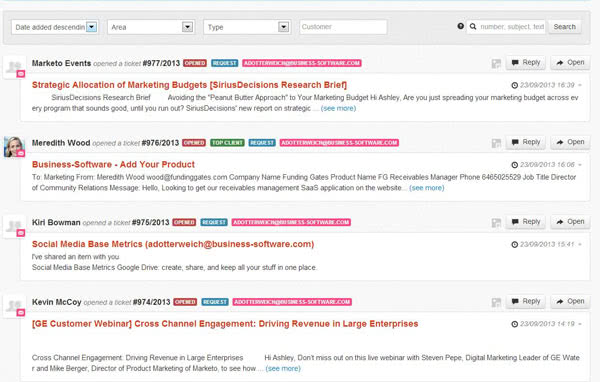600x382 pixels.
Task: Click pink email tag on ticket #976/2013
Action: point(339,143)
